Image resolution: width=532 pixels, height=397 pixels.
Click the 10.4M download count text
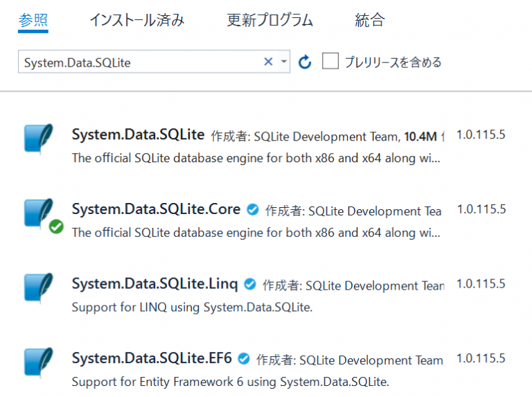coord(420,136)
